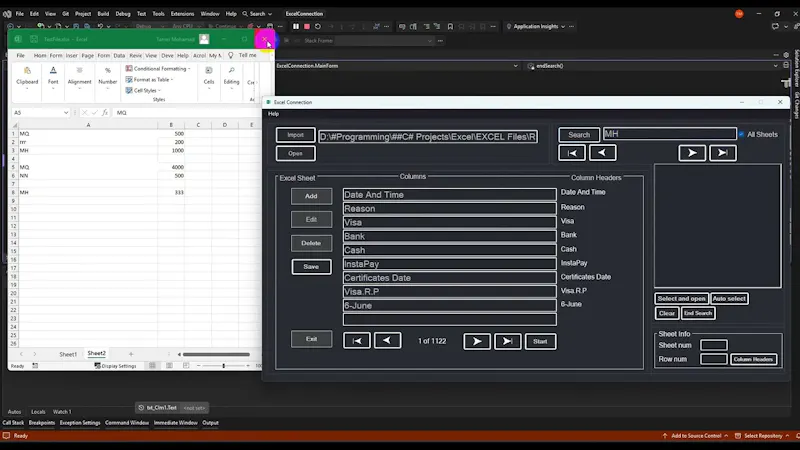
Task: Click the Add button in Excel Sheet group
Action: [x=311, y=196]
